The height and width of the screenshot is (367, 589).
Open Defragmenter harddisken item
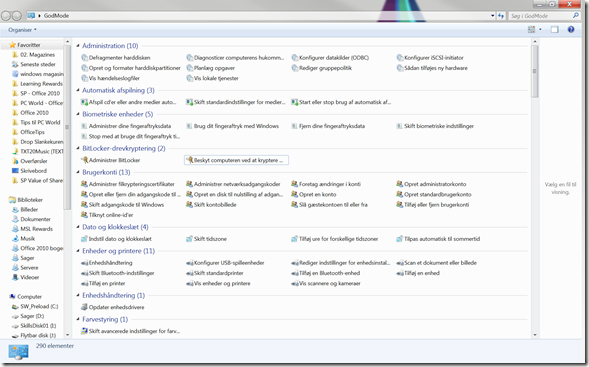pos(116,57)
